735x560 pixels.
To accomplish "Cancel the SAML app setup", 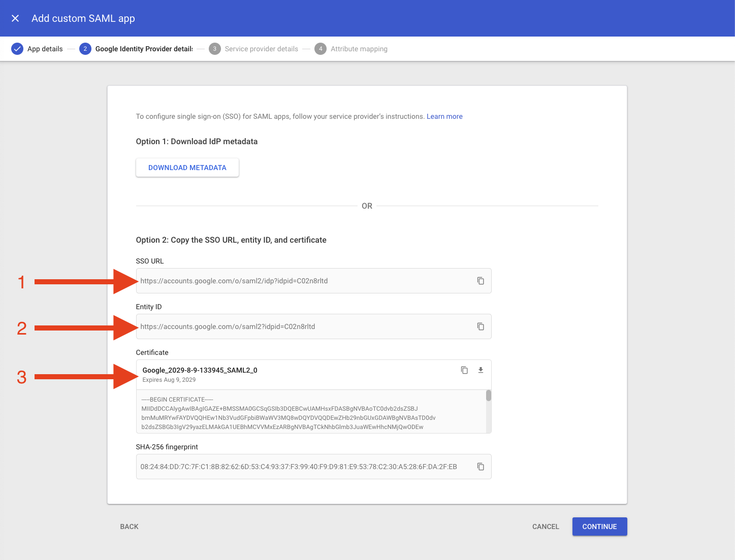I will pyautogui.click(x=546, y=526).
